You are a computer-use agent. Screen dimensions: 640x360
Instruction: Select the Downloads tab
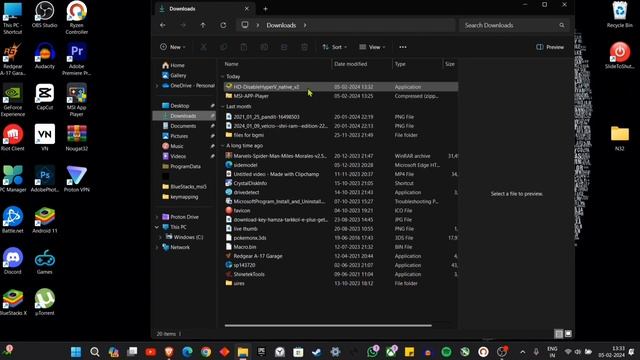pyautogui.click(x=204, y=9)
